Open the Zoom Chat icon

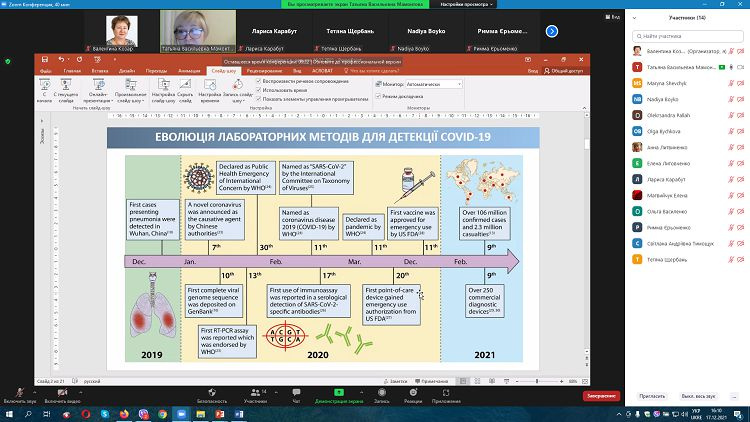coord(296,392)
